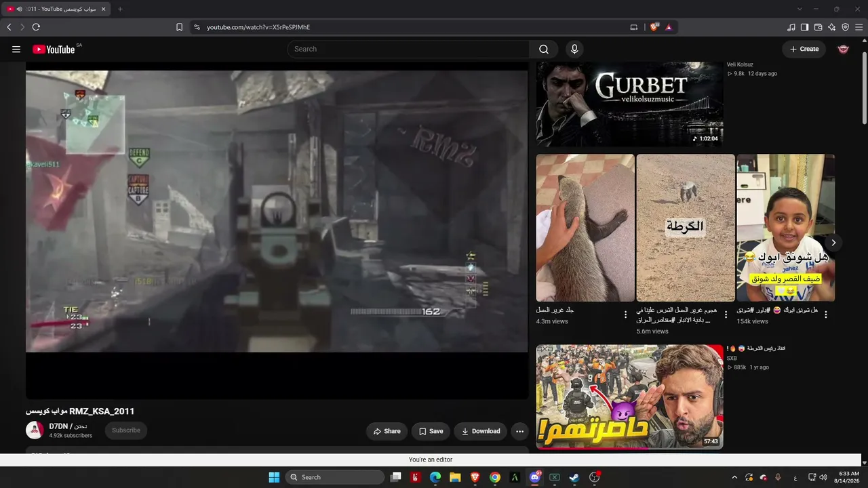Image resolution: width=868 pixels, height=488 pixels.
Task: Open Brave Rewards triangle icon
Action: [x=669, y=27]
